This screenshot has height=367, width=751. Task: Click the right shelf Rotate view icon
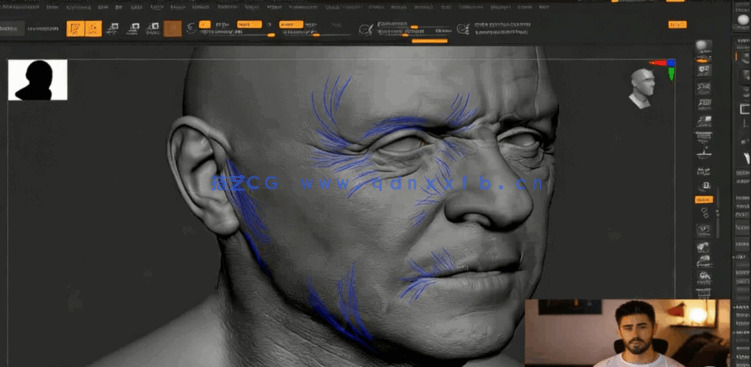point(704,277)
